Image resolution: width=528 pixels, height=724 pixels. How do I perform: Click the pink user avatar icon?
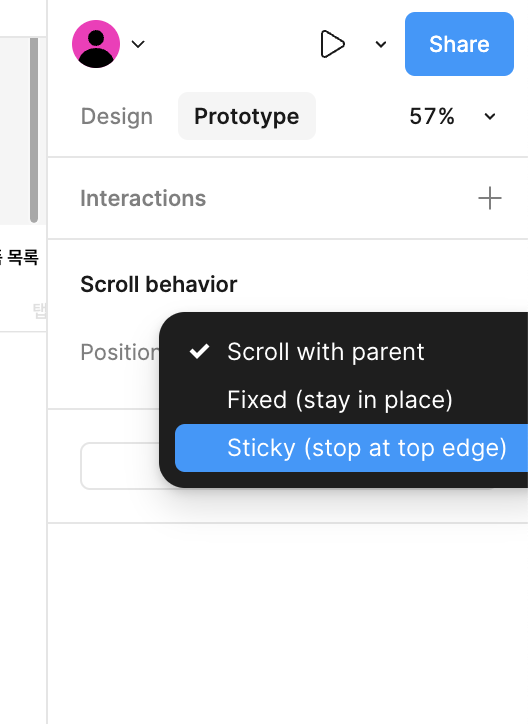click(96, 44)
